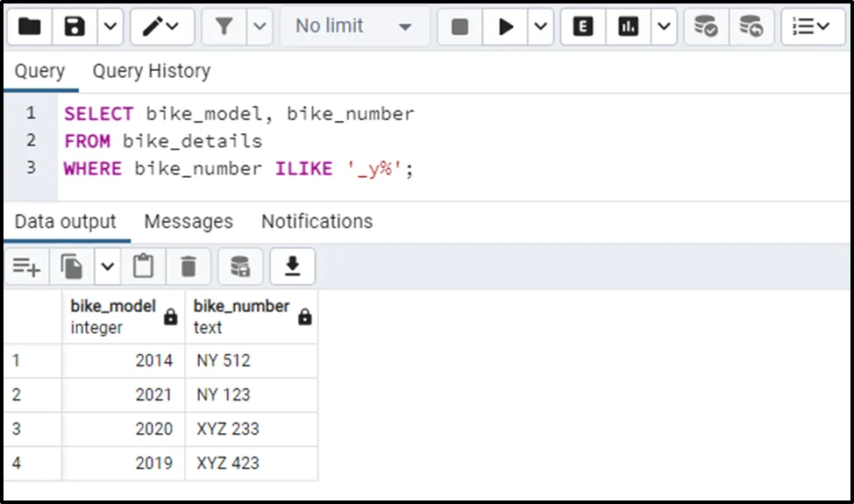This screenshot has width=854, height=504.
Task: Click the Execute query play button
Action: tap(506, 27)
